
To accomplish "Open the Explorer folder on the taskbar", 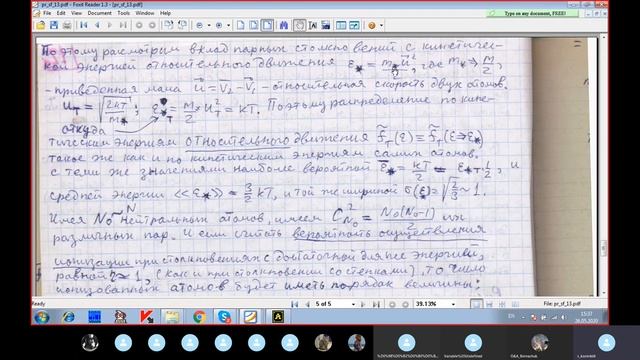I will click(x=172, y=317).
